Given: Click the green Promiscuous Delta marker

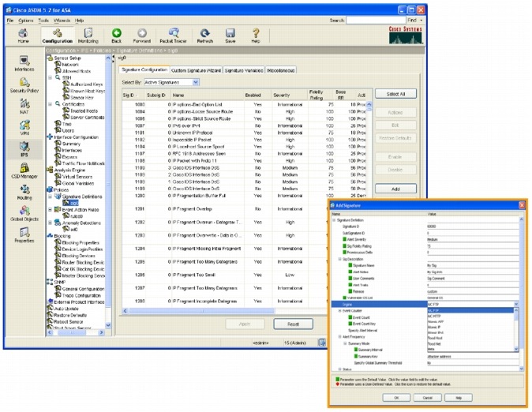Looking at the screenshot, I should 344,252.
